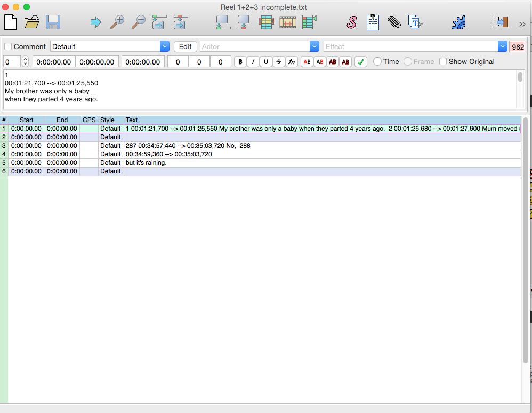The width and height of the screenshot is (532, 413).
Task: Select empty row number 6
Action: [261, 171]
